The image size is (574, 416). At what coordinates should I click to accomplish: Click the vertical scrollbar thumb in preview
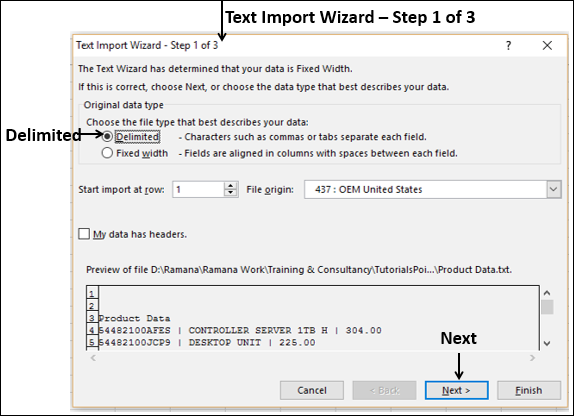(547, 307)
